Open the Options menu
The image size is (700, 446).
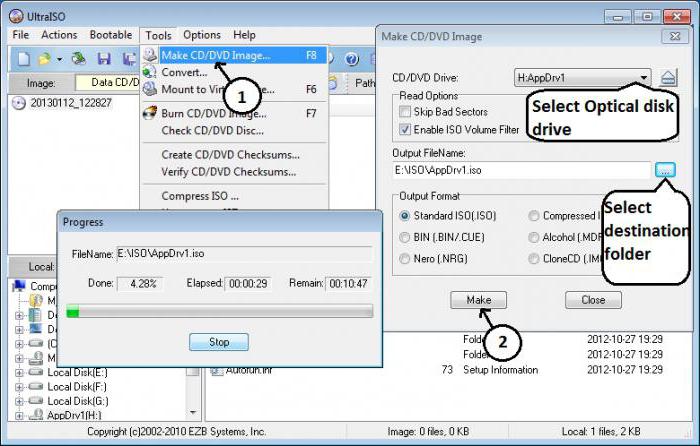pyautogui.click(x=202, y=35)
